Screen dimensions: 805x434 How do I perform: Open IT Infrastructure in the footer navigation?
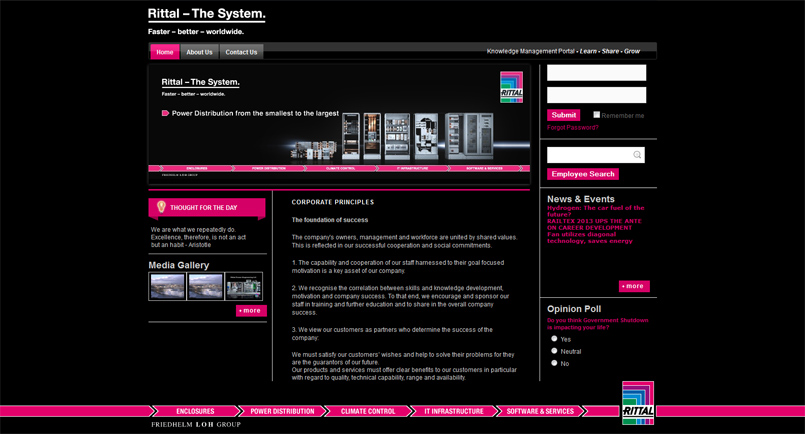[454, 411]
